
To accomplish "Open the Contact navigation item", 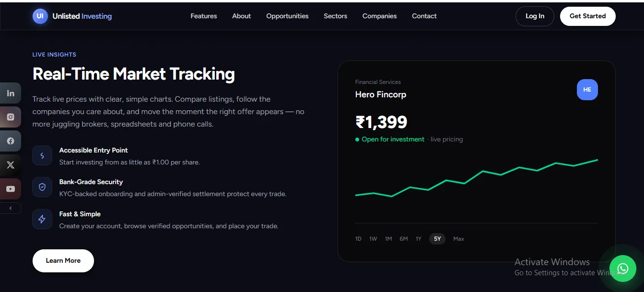I will (424, 16).
